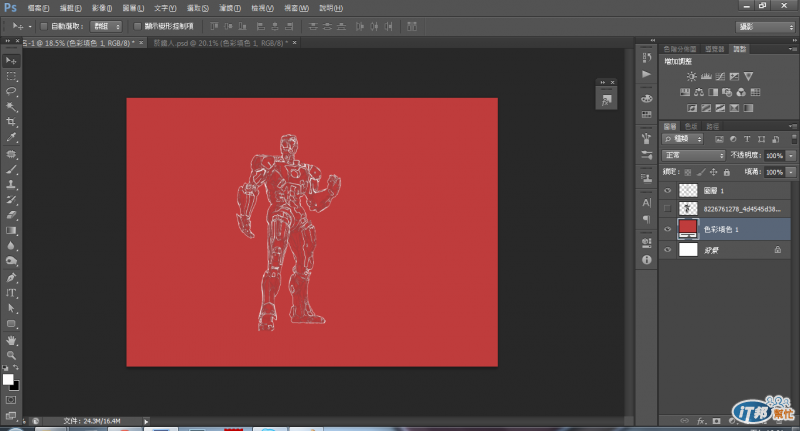Image resolution: width=800 pixels, height=431 pixels.
Task: Click the Character panel 'A' icon
Action: [x=645, y=203]
